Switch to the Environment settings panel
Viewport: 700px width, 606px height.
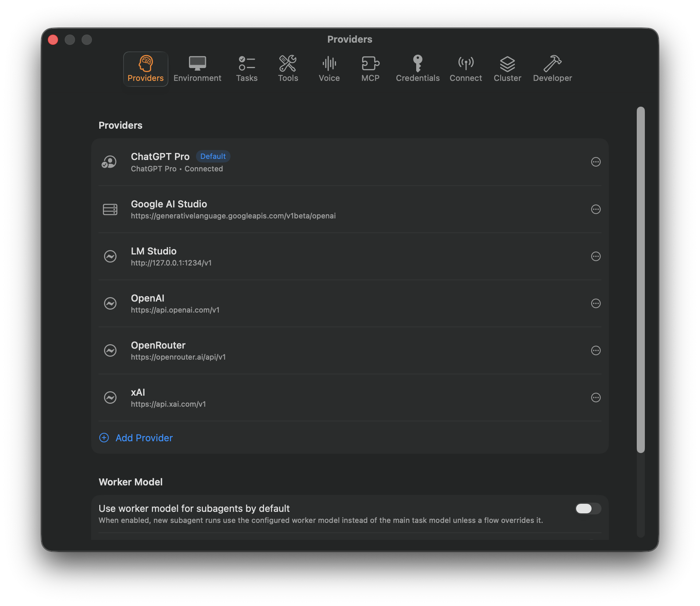pos(197,69)
